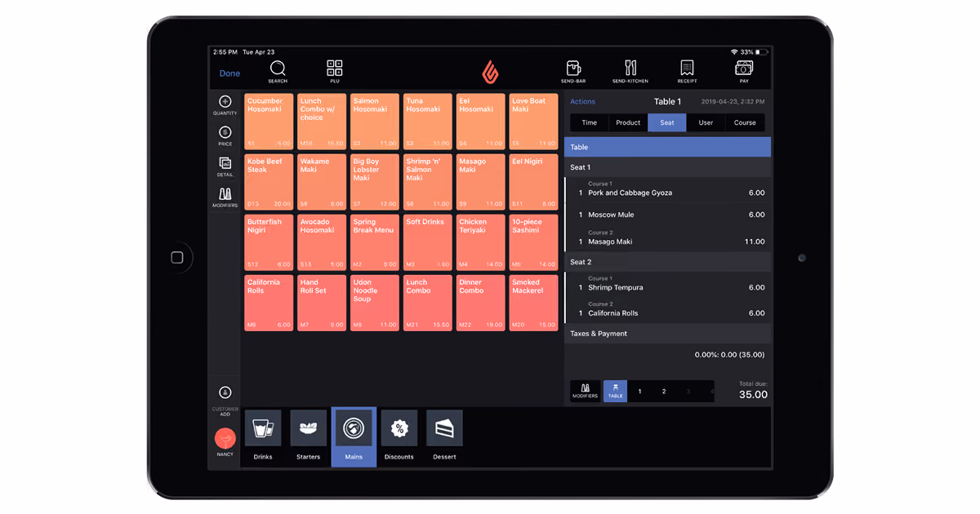The height and width of the screenshot is (514, 980).
Task: Open the Price adjustment tool
Action: pyautogui.click(x=225, y=136)
